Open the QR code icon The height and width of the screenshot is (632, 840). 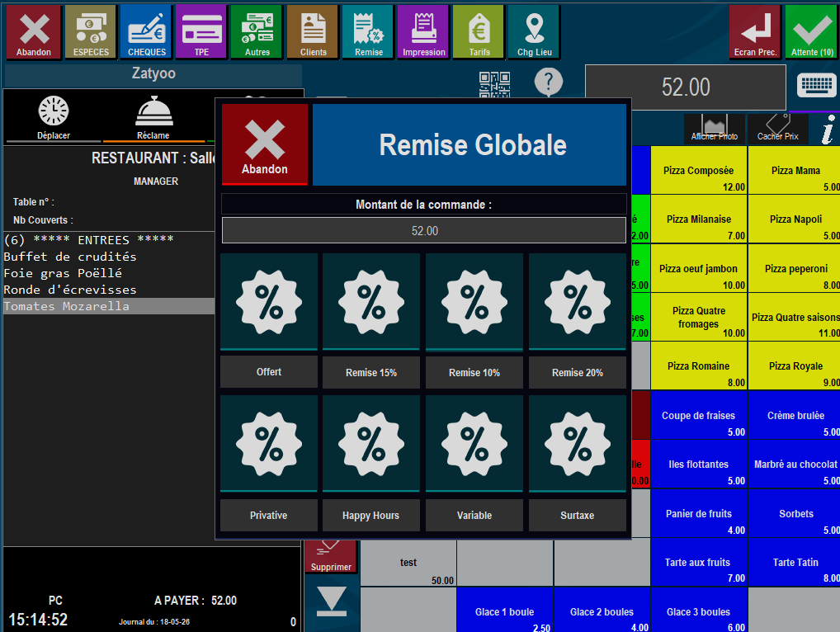(494, 85)
